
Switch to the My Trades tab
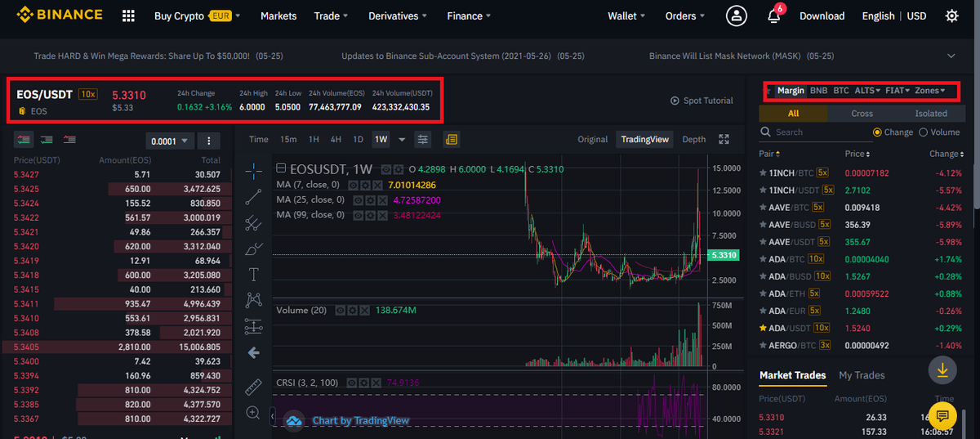[862, 375]
